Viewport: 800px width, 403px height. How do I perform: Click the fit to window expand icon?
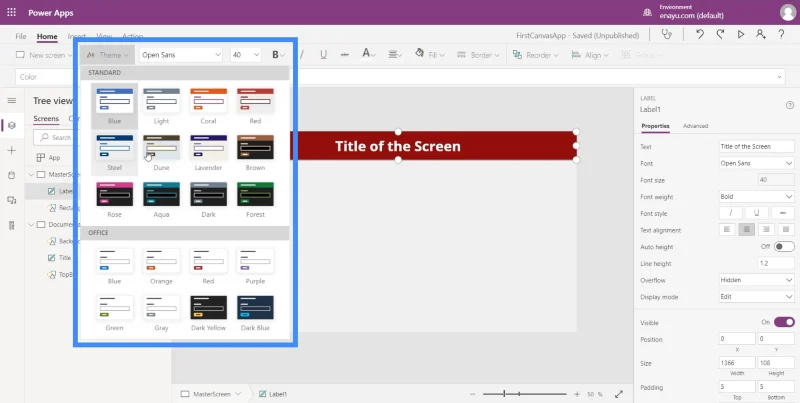coord(619,394)
